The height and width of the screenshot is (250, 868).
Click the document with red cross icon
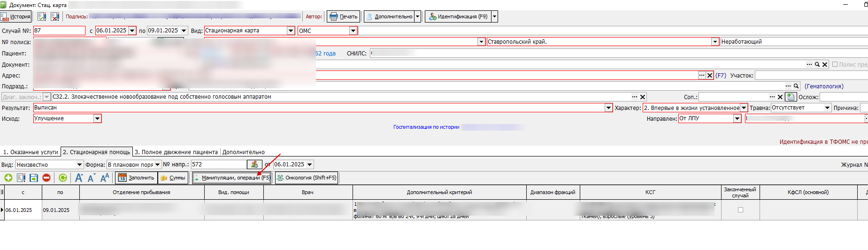click(55, 16)
